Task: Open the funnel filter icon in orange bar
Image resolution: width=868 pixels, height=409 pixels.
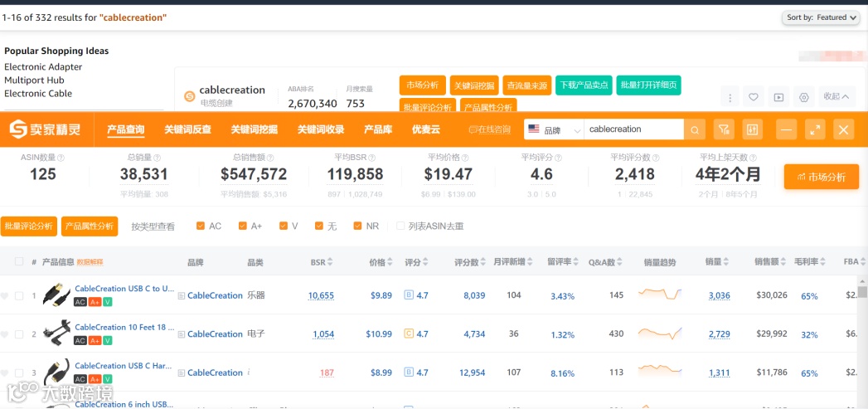Action: point(724,129)
